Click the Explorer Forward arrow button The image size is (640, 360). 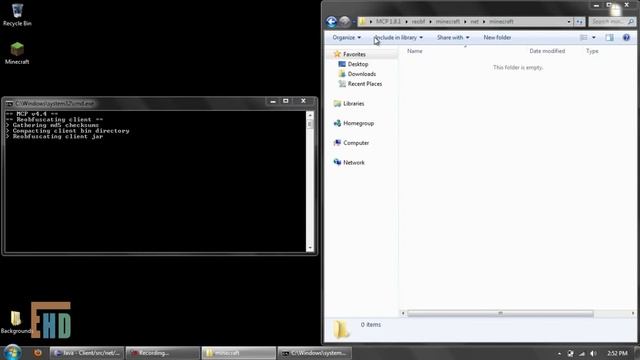click(x=344, y=22)
